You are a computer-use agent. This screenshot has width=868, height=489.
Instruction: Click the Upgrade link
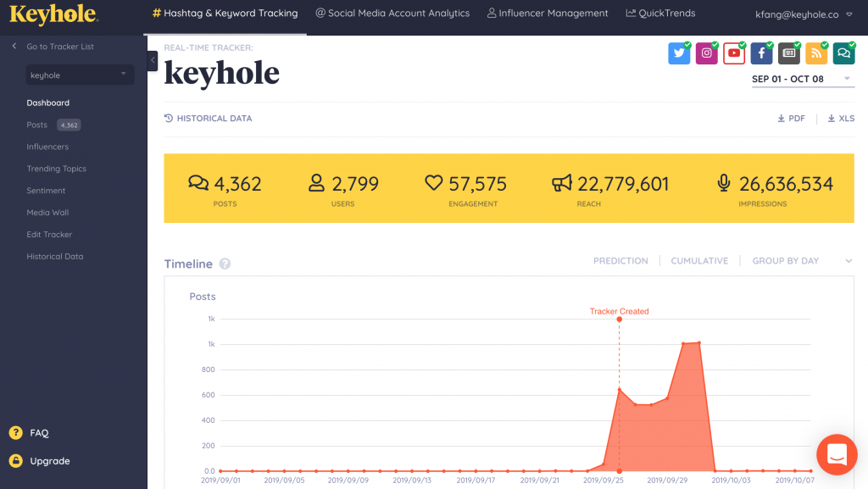click(50, 461)
